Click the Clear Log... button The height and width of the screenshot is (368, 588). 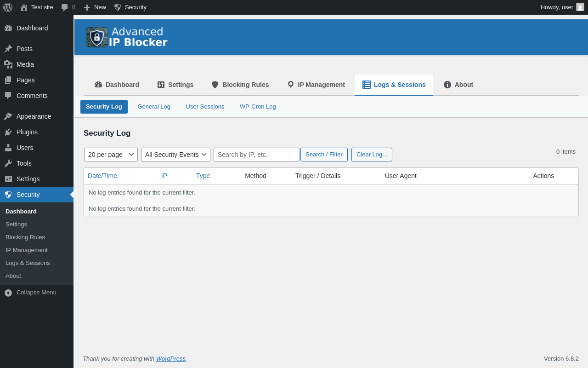point(372,155)
